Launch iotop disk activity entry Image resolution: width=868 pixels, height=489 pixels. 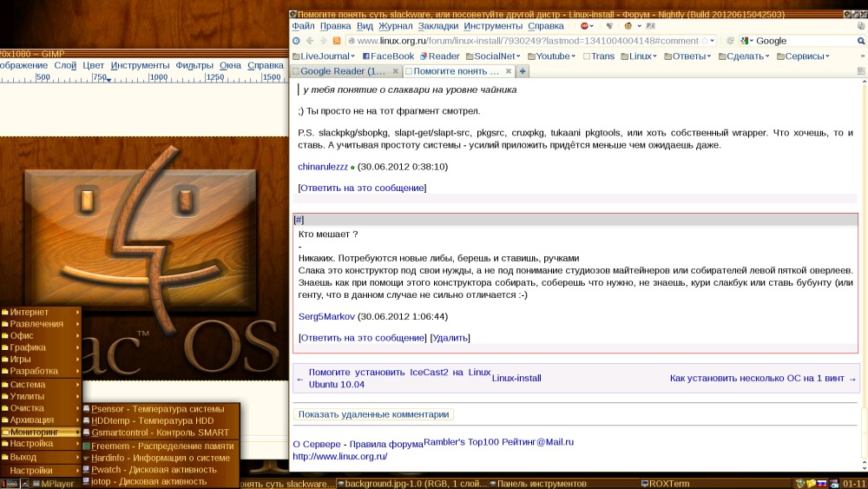[x=161, y=481]
